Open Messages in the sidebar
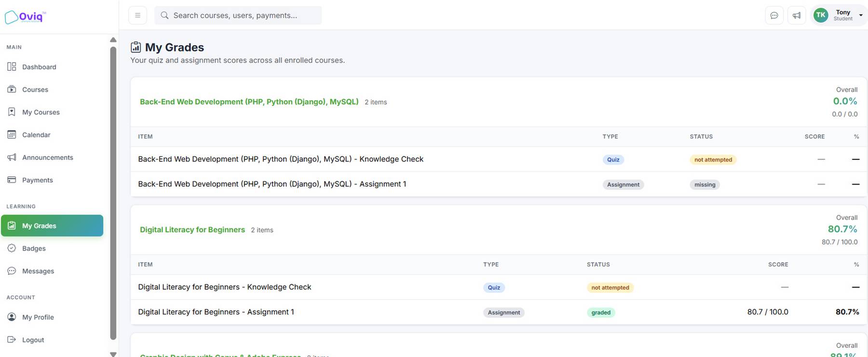The image size is (868, 357). tap(52, 271)
